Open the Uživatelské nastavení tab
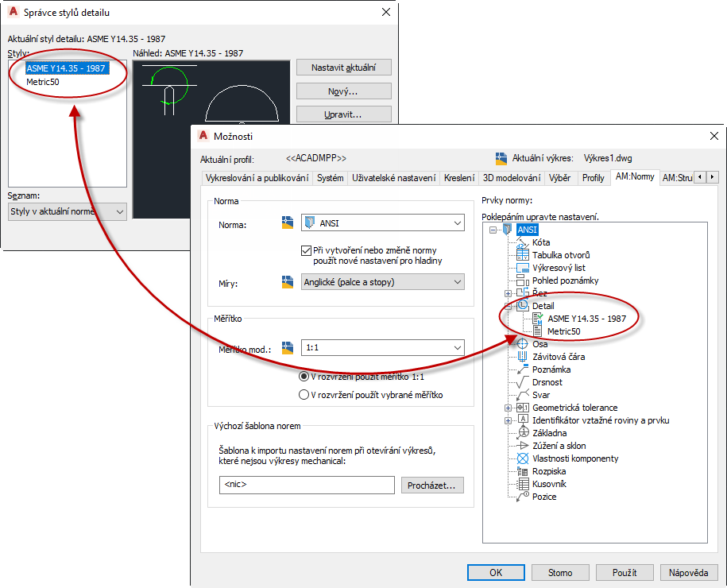This screenshot has width=727, height=588. coord(393,178)
